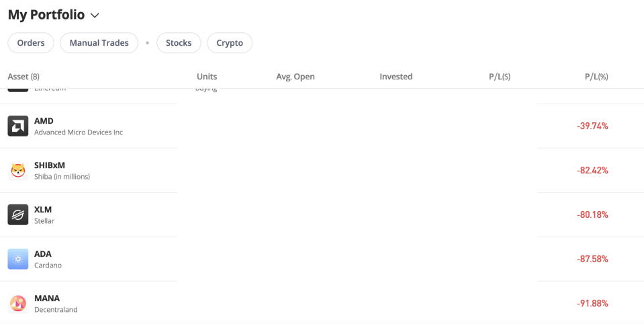Open the My Portfolio dropdown chevron
644x324 pixels.
tap(95, 15)
